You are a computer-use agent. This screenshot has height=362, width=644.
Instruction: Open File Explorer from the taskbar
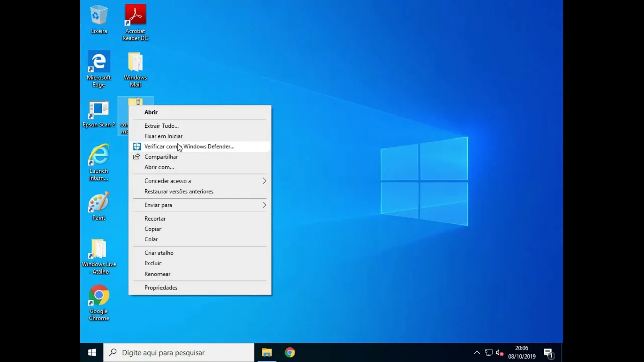(x=267, y=353)
